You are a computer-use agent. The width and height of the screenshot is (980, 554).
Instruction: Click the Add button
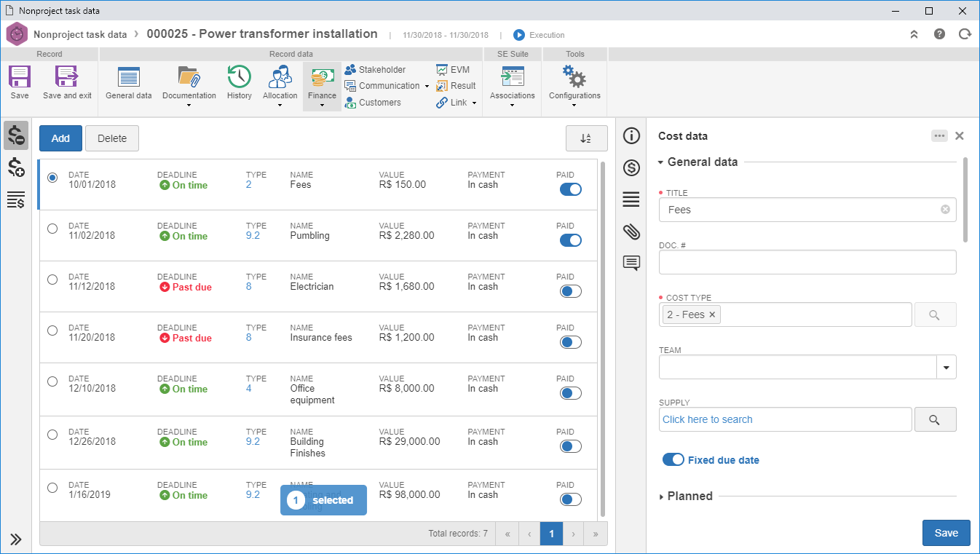[60, 138]
